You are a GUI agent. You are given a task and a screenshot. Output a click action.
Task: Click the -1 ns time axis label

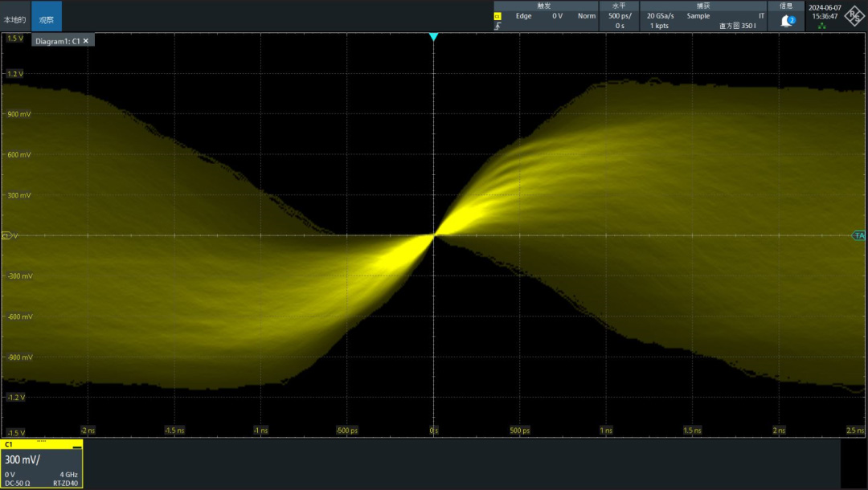point(260,431)
